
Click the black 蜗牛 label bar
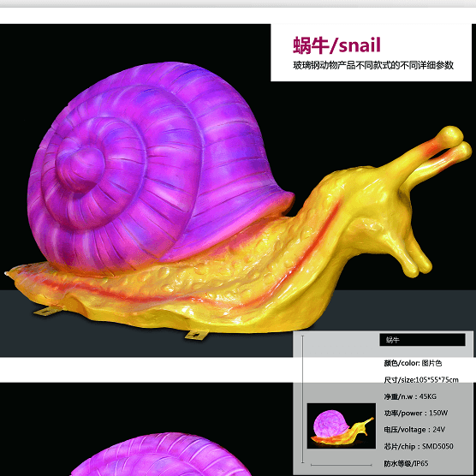422,340
